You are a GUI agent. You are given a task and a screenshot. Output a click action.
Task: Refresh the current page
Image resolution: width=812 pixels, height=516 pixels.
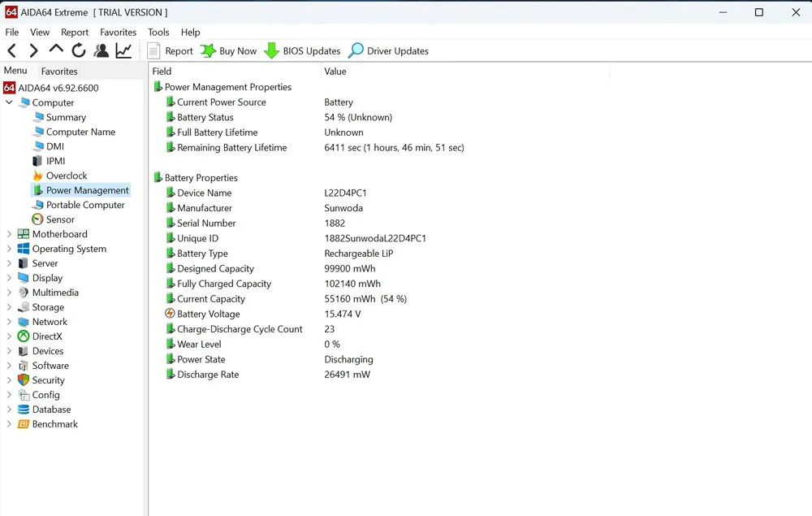79,50
